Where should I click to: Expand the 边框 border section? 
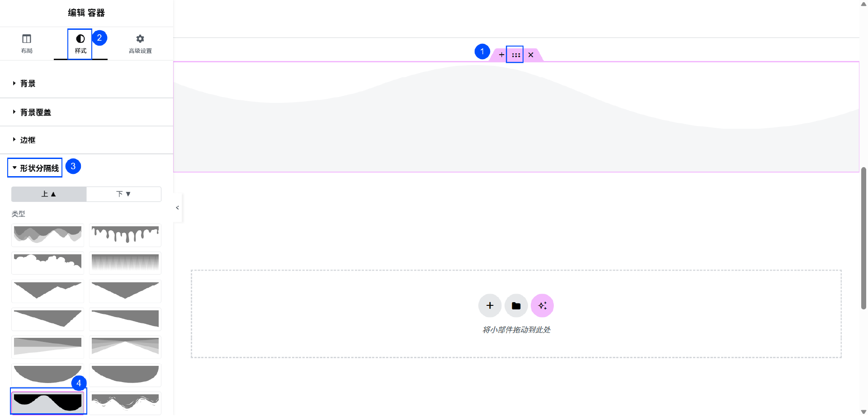28,140
